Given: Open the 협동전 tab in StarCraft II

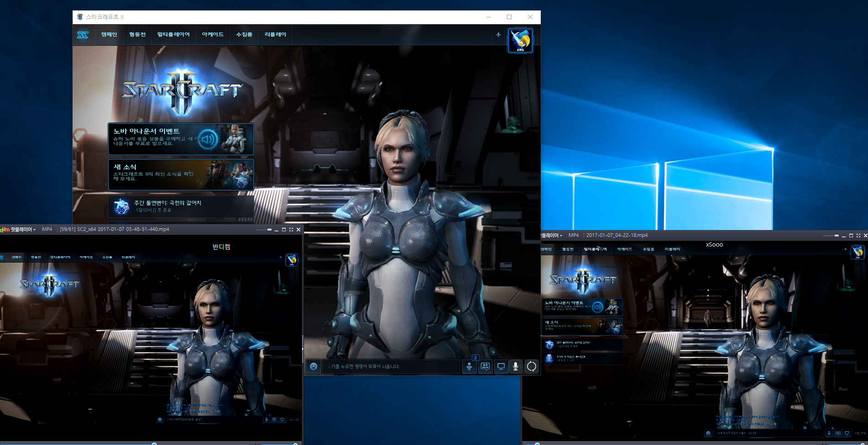Looking at the screenshot, I should [x=137, y=34].
